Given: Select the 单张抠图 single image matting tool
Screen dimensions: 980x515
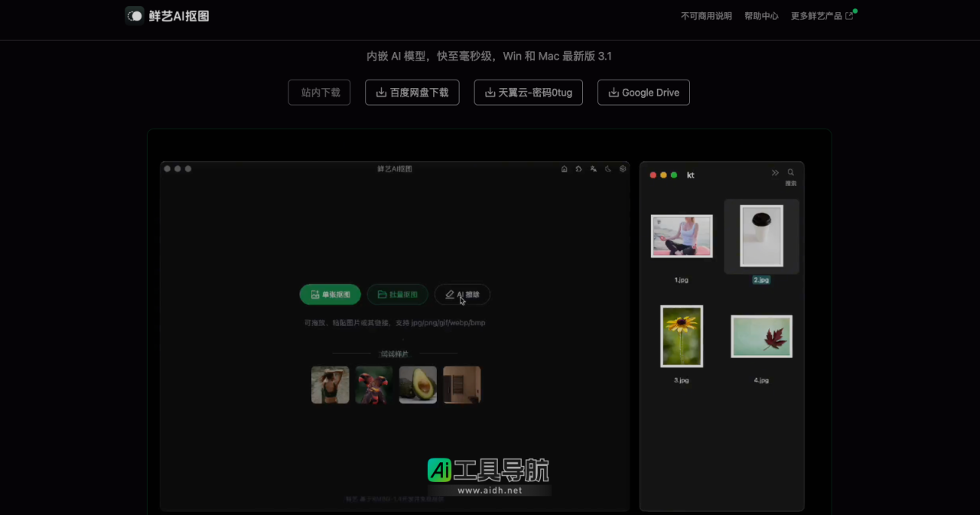Looking at the screenshot, I should click(x=329, y=295).
